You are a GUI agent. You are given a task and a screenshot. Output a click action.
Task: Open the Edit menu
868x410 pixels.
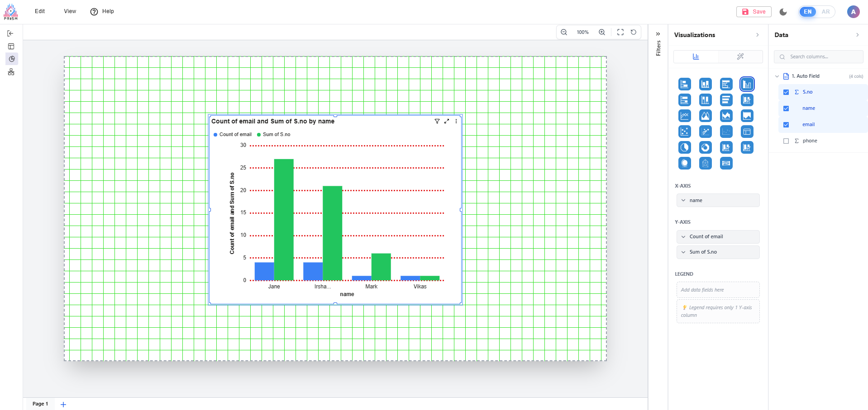(x=40, y=11)
